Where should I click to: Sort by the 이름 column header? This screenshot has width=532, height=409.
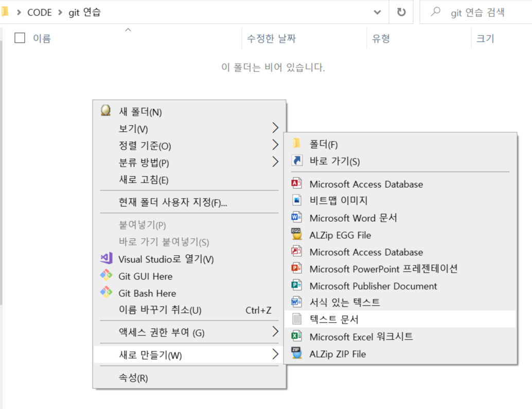pos(42,38)
